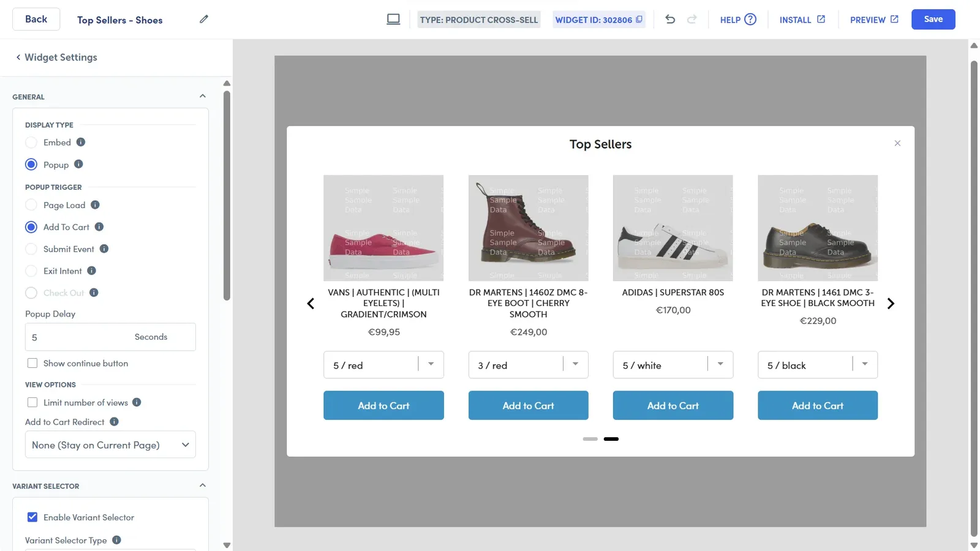Uncheck Enable Variant Selector
Viewport: 980px width, 551px height.
point(32,517)
